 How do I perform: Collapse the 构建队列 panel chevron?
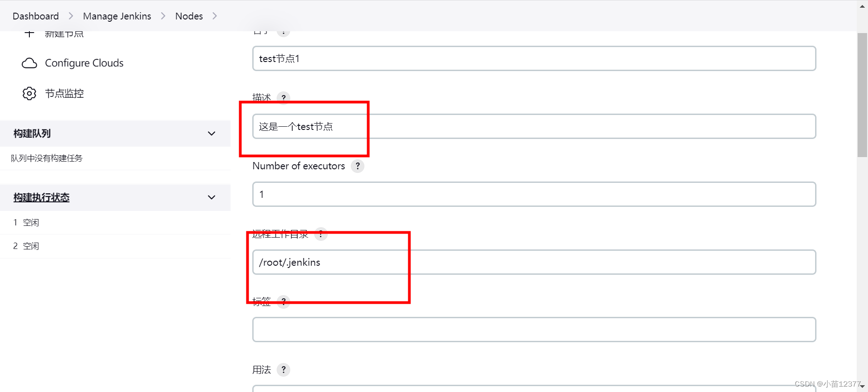(x=211, y=134)
